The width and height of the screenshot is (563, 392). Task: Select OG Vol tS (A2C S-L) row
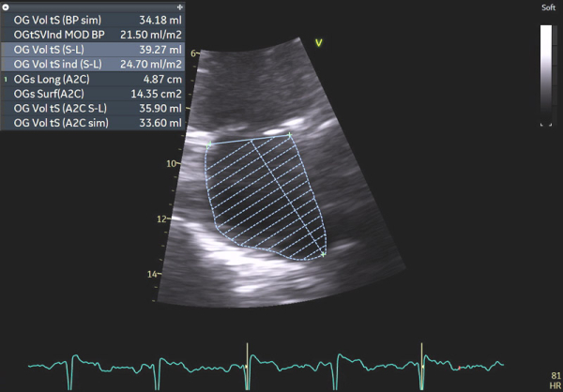click(x=94, y=109)
